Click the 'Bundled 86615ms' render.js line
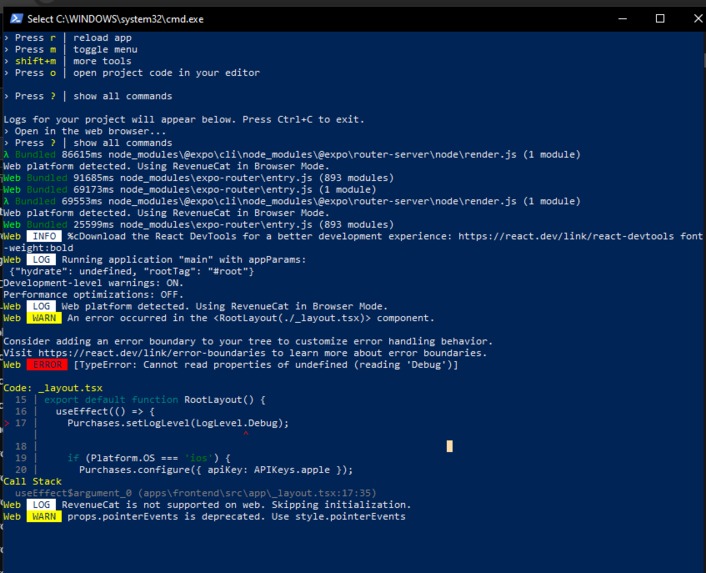Image resolution: width=706 pixels, height=573 pixels. tap(292, 155)
